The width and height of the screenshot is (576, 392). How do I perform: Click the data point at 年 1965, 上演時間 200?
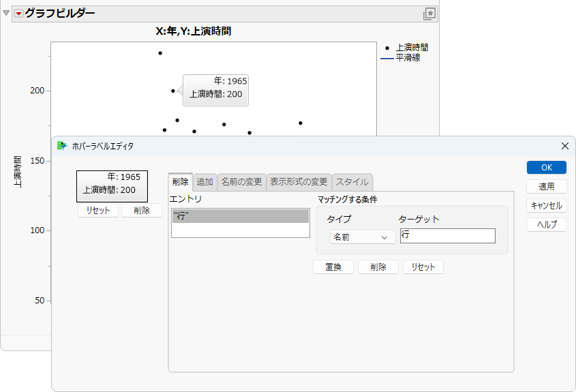tap(173, 91)
